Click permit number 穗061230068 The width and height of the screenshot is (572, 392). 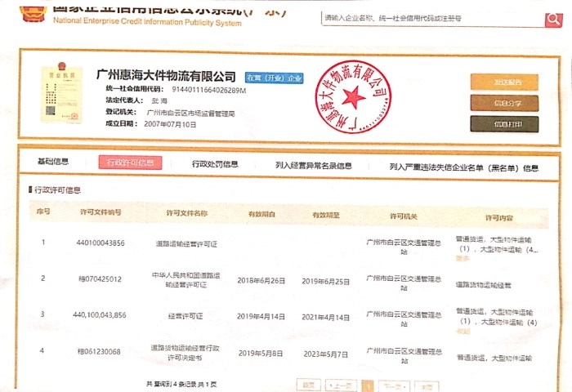pos(99,351)
